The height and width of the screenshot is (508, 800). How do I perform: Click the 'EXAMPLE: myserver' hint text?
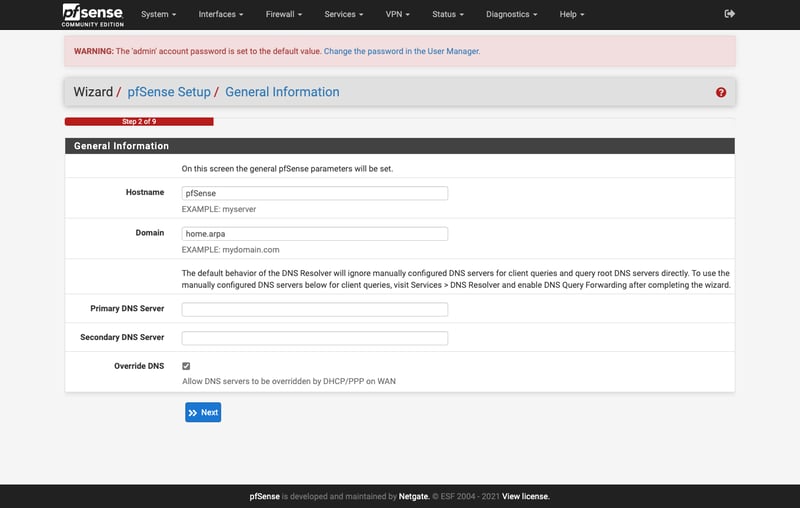[x=219, y=209]
